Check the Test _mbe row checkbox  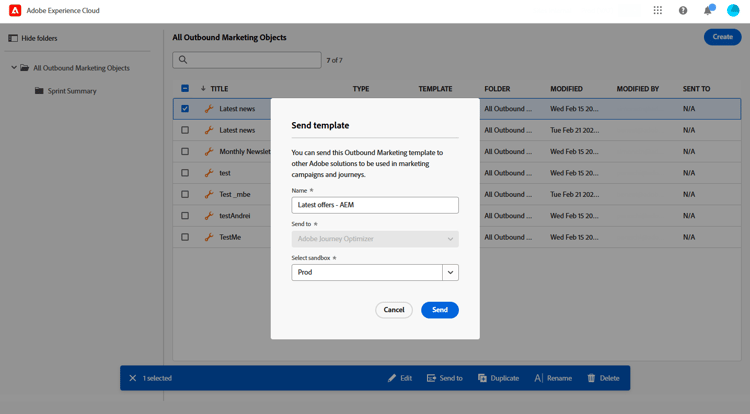[185, 195]
